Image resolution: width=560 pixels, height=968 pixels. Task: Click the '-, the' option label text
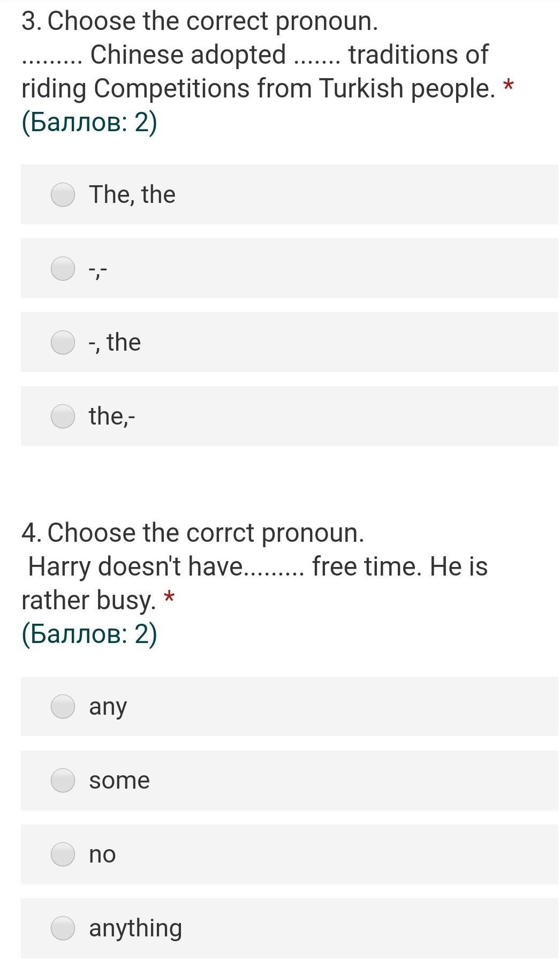[115, 342]
